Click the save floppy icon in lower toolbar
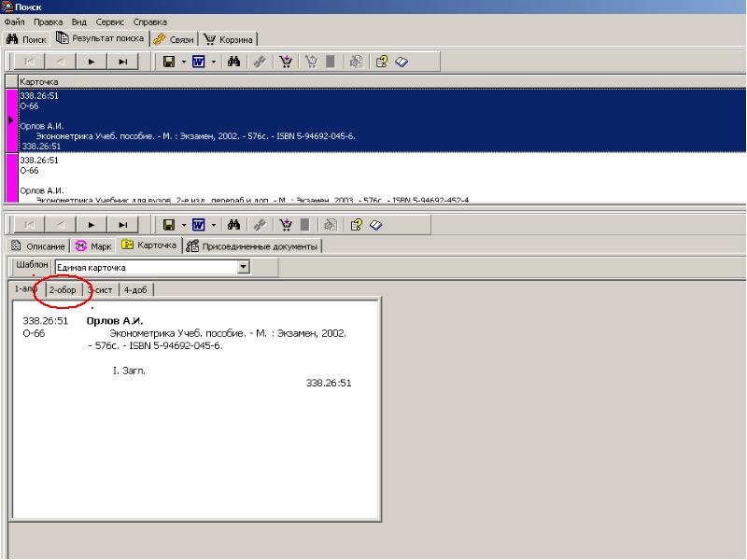The width and height of the screenshot is (747, 560). [x=169, y=225]
